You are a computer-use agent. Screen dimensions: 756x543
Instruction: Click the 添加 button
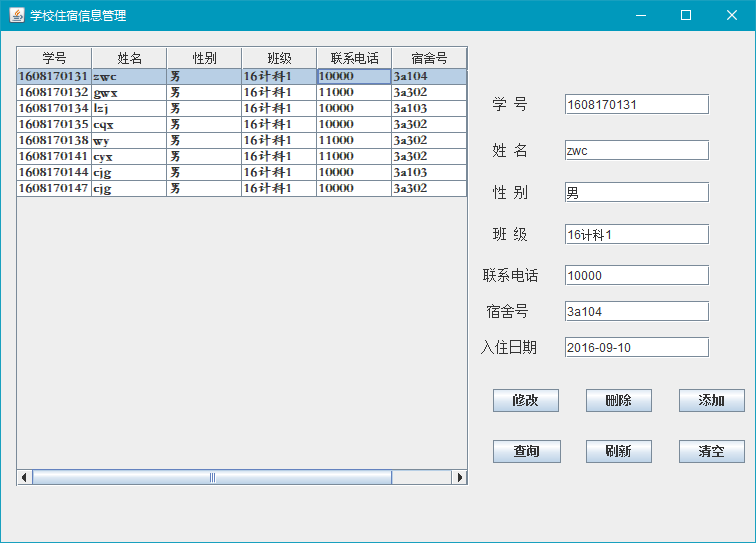click(x=711, y=400)
